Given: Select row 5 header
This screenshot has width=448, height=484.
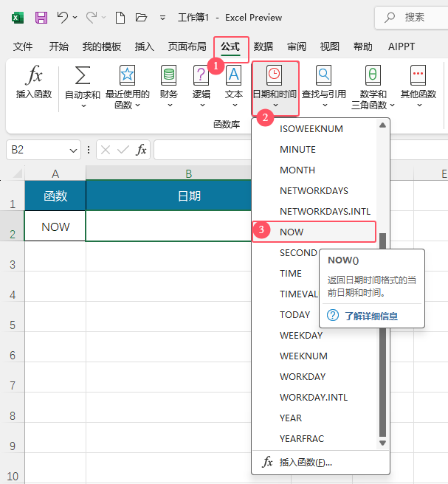Looking at the screenshot, I should 13,317.
